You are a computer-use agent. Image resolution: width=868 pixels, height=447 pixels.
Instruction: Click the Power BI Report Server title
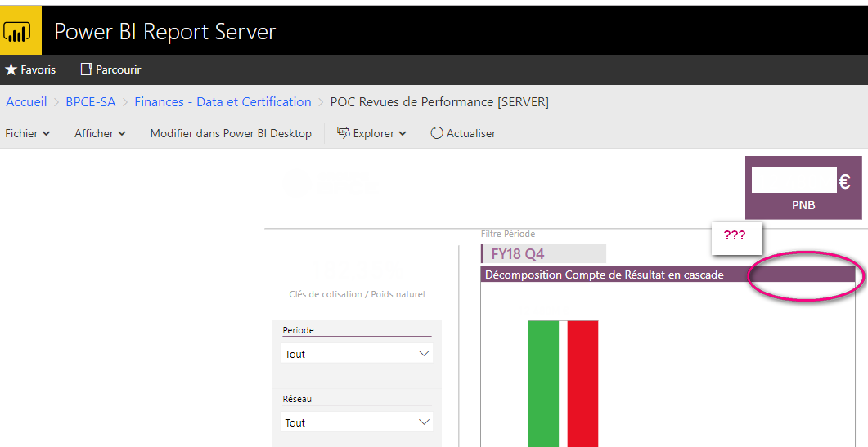click(x=164, y=32)
